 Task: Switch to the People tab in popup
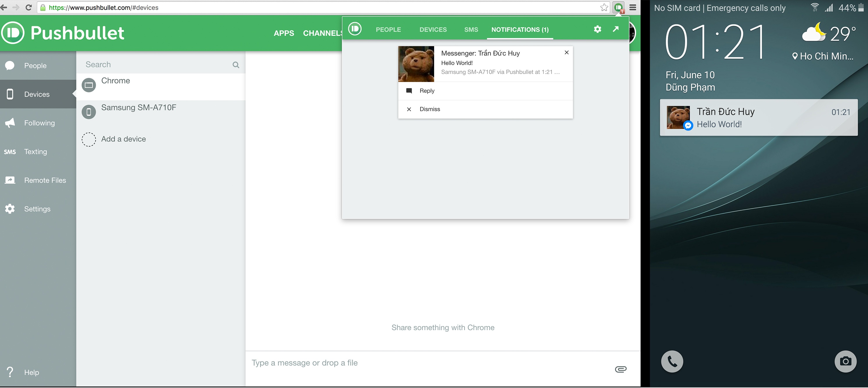pos(388,30)
